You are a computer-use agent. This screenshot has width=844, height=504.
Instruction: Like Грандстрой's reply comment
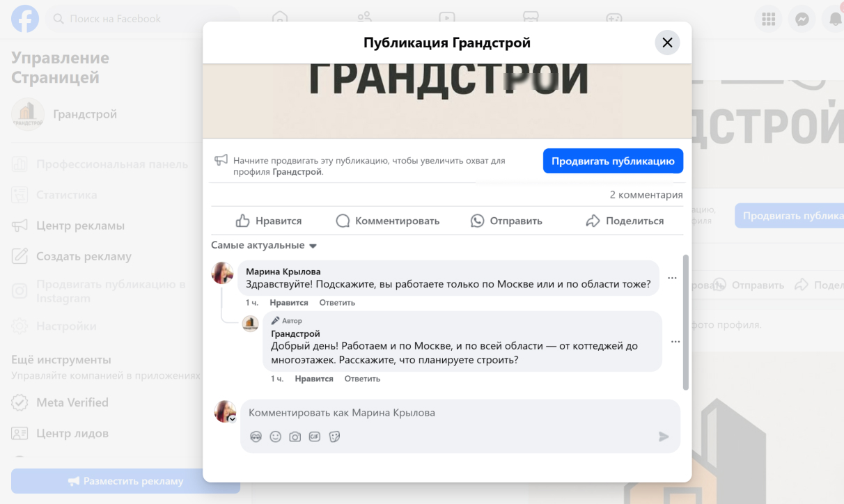click(314, 379)
